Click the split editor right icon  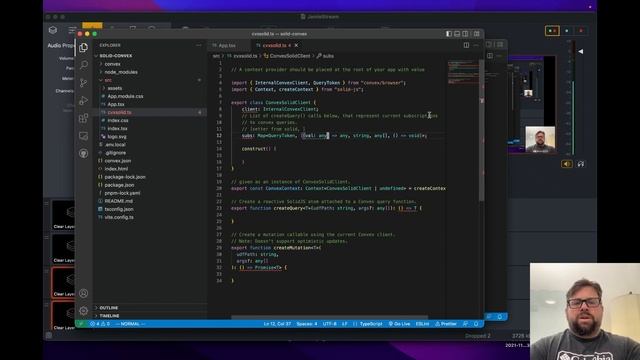[466, 45]
